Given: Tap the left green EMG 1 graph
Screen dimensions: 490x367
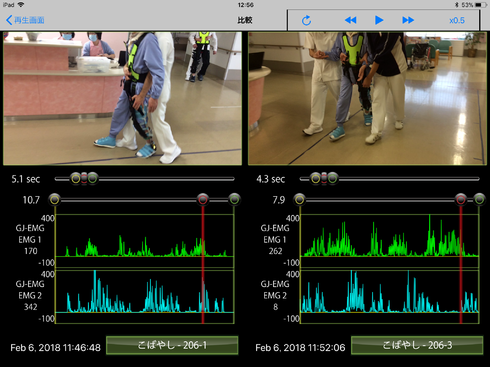Looking at the screenshot, I should (144, 241).
